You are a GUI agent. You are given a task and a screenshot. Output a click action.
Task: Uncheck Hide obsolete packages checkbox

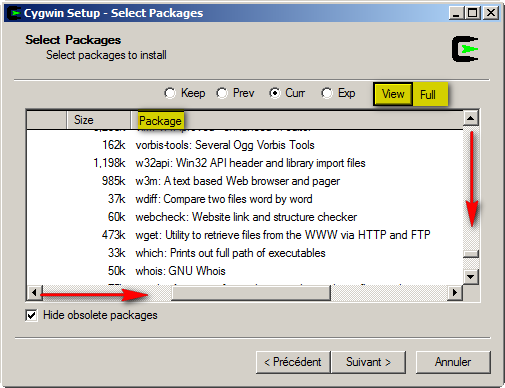(31, 315)
